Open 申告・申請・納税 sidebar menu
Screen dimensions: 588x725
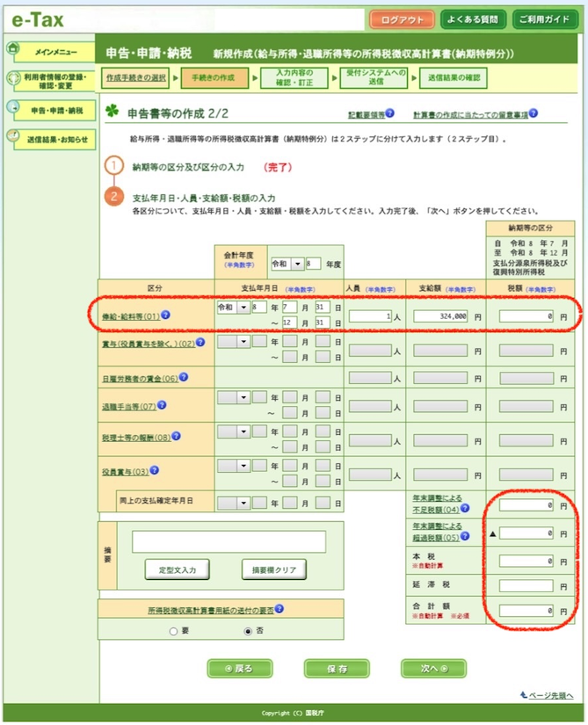point(55,111)
